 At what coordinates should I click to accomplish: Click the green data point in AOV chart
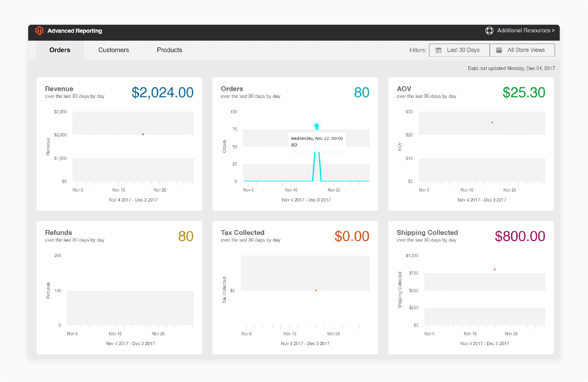coord(492,122)
